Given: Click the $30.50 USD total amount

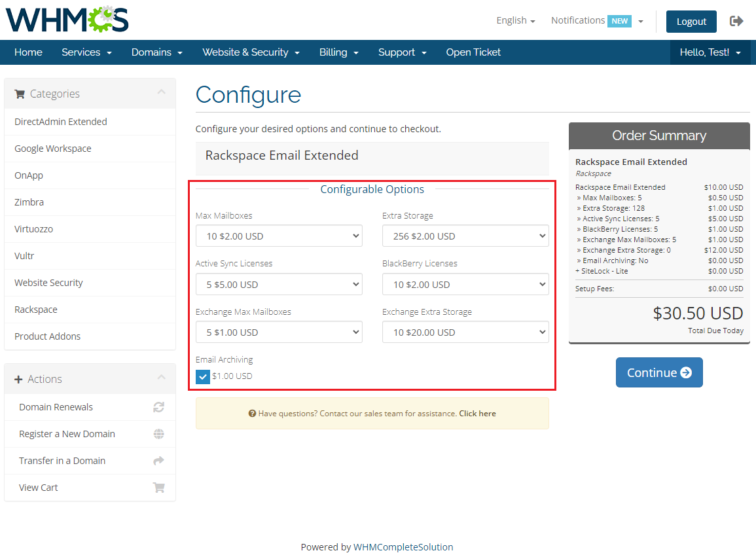Looking at the screenshot, I should pyautogui.click(x=698, y=313).
